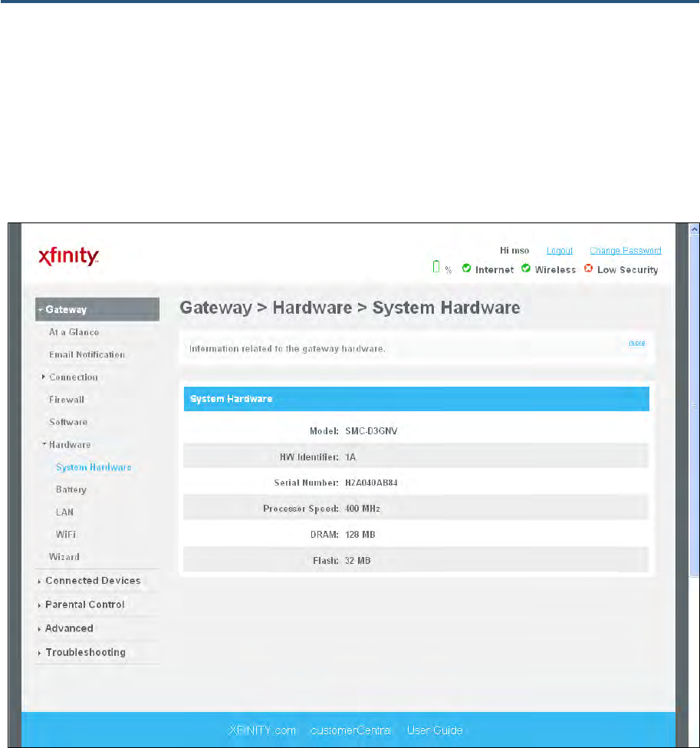
Task: Open the User Guide footer link
Action: click(x=435, y=730)
